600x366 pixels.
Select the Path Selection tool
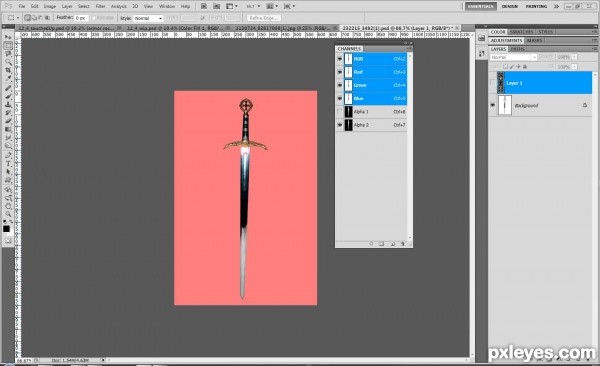(x=8, y=172)
